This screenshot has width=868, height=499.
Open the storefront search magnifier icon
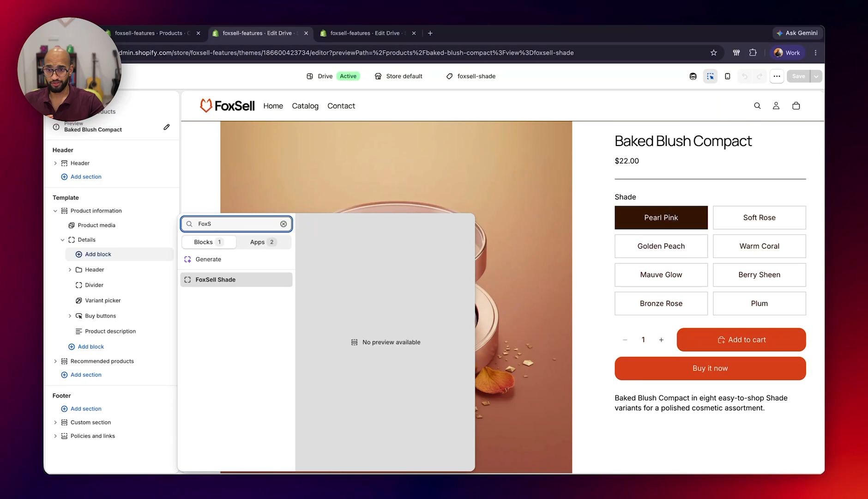point(757,106)
